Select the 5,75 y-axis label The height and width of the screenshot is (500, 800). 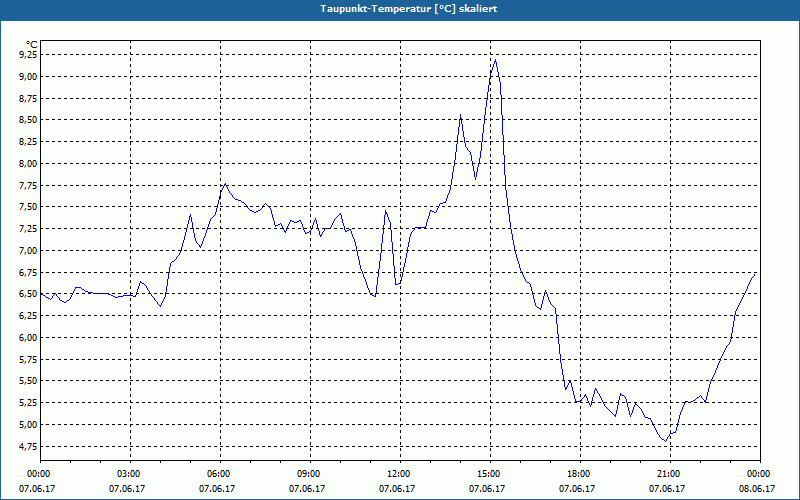pos(28,359)
